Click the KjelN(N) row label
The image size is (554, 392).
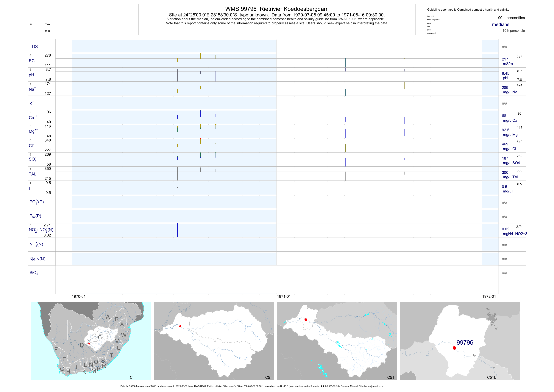37,259
